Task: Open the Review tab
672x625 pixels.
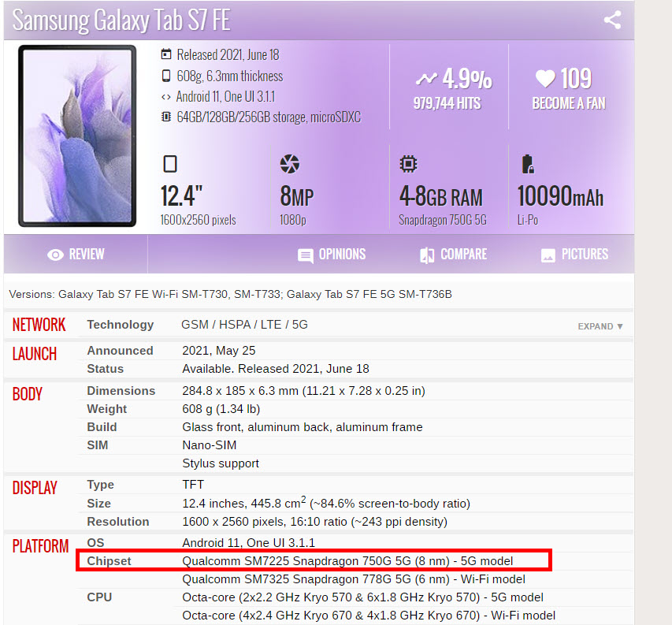Action: [x=76, y=255]
